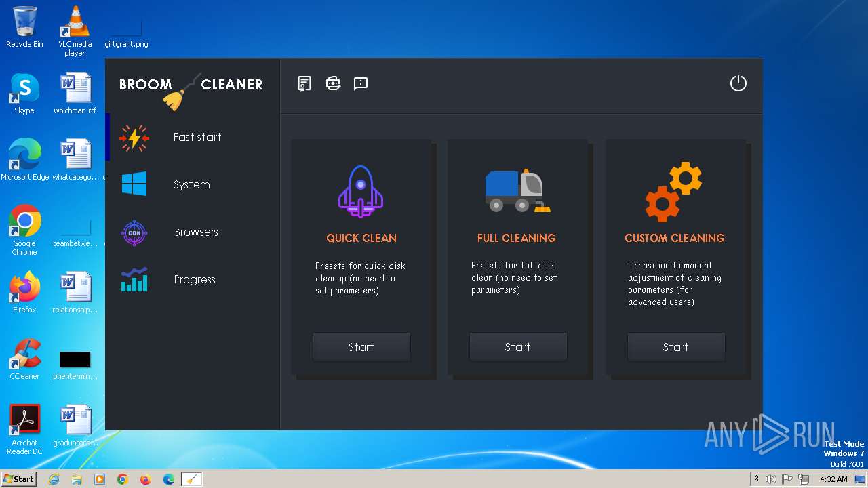Open the feedback message icon in the header
868x488 pixels.
point(361,83)
